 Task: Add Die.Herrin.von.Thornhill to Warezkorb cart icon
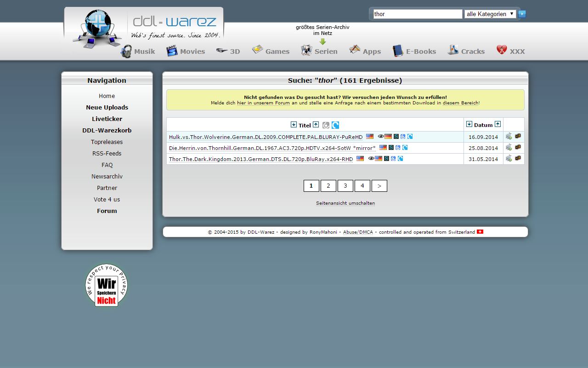tap(509, 147)
